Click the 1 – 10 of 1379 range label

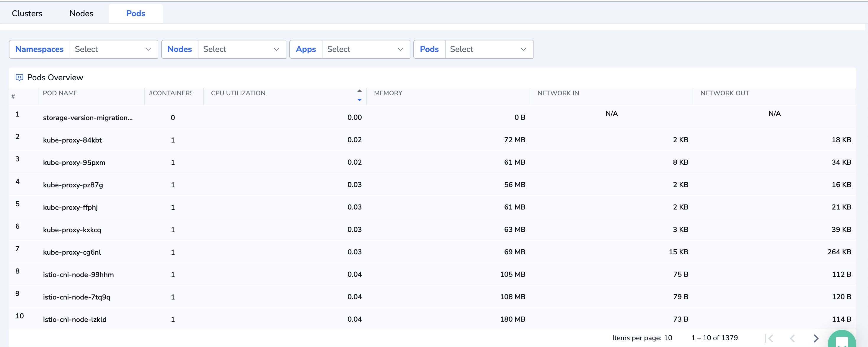tap(714, 338)
